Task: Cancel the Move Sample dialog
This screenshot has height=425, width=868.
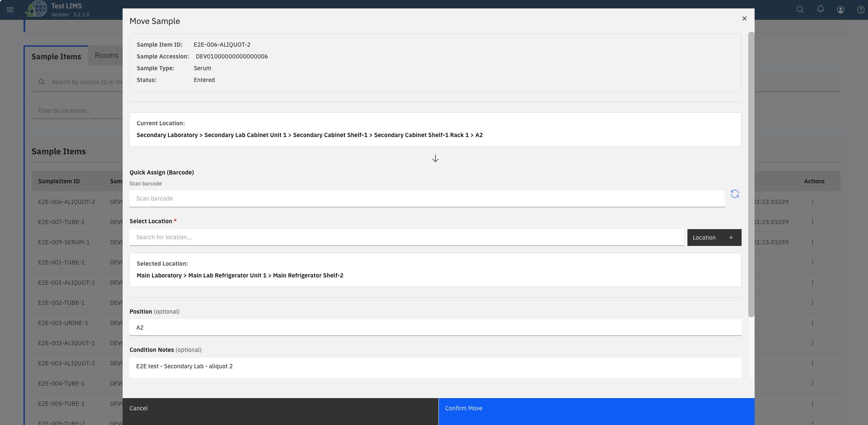Action: (281, 412)
